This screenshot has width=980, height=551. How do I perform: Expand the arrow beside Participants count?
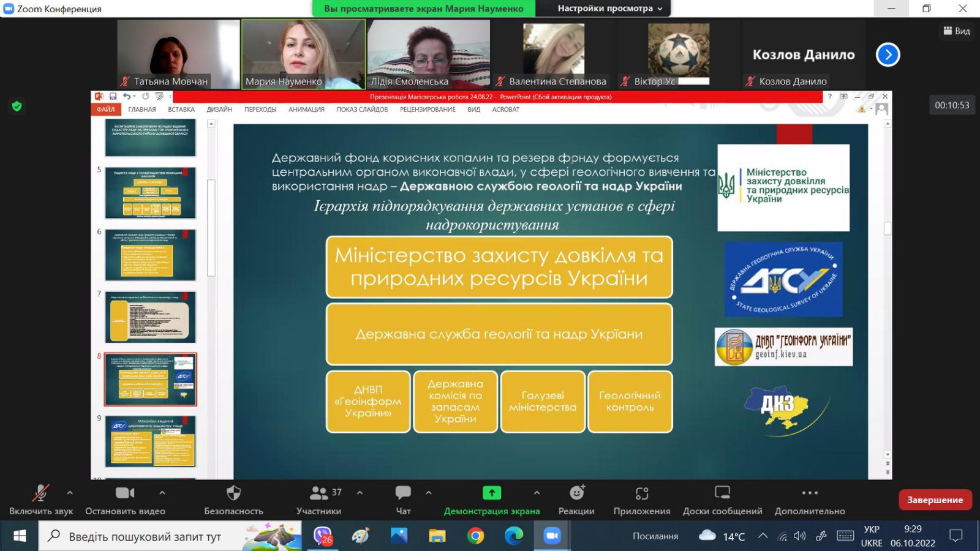point(360,492)
